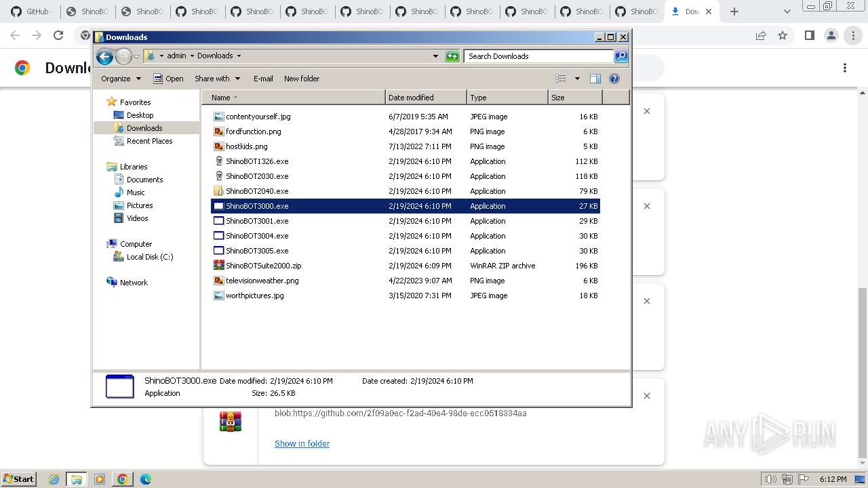Open Windows Media Player from the taskbar
Viewport: 868px width, 488px height.
[99, 479]
